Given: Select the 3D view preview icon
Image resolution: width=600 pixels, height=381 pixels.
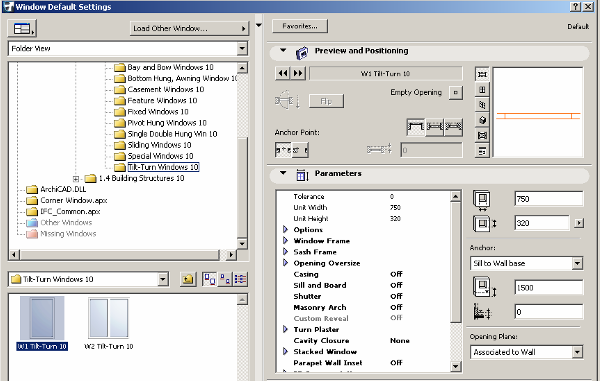Looking at the screenshot, I should click(482, 120).
